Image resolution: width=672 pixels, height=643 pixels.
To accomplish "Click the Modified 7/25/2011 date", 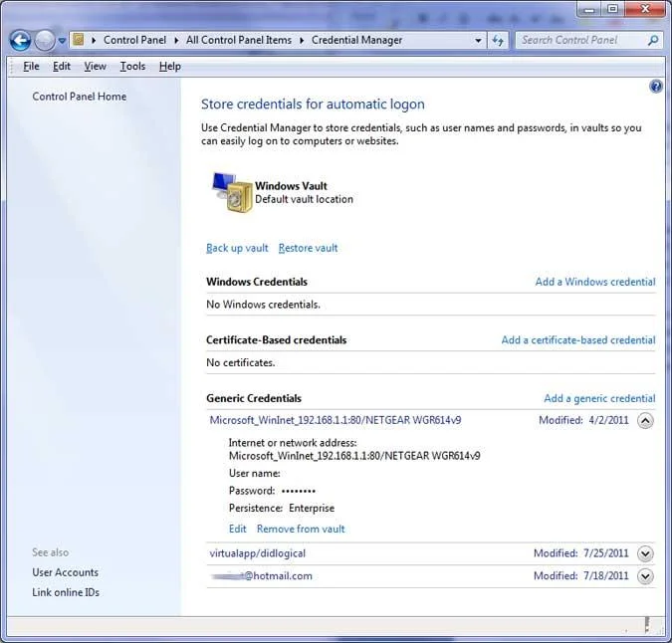I will pos(580,553).
